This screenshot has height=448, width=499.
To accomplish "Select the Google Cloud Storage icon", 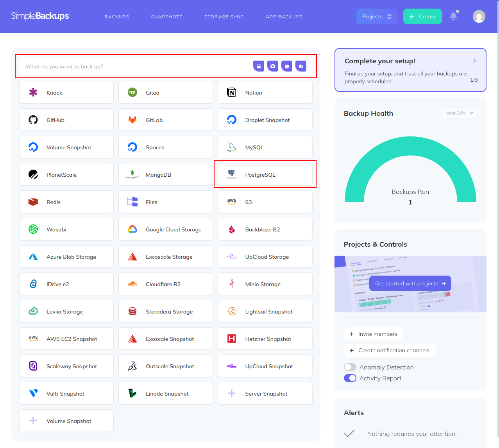I will click(132, 229).
